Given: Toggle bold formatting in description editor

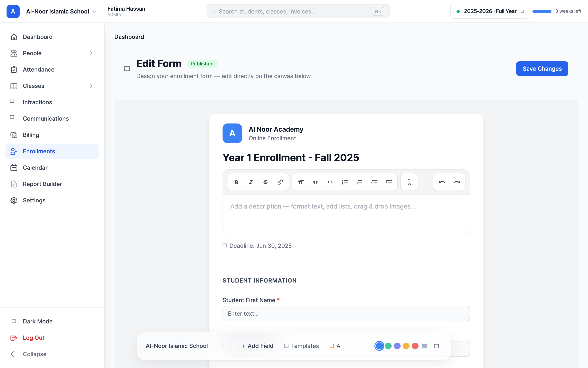Looking at the screenshot, I should (236, 182).
